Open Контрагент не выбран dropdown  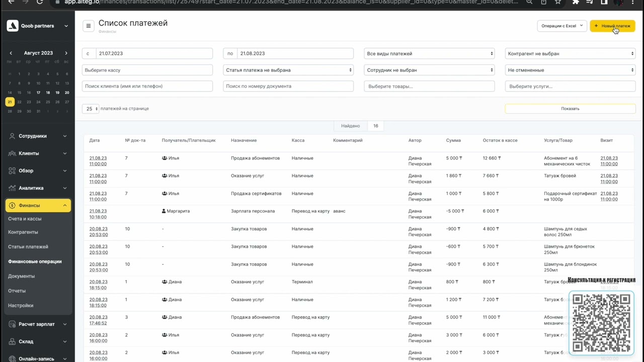tap(570, 53)
